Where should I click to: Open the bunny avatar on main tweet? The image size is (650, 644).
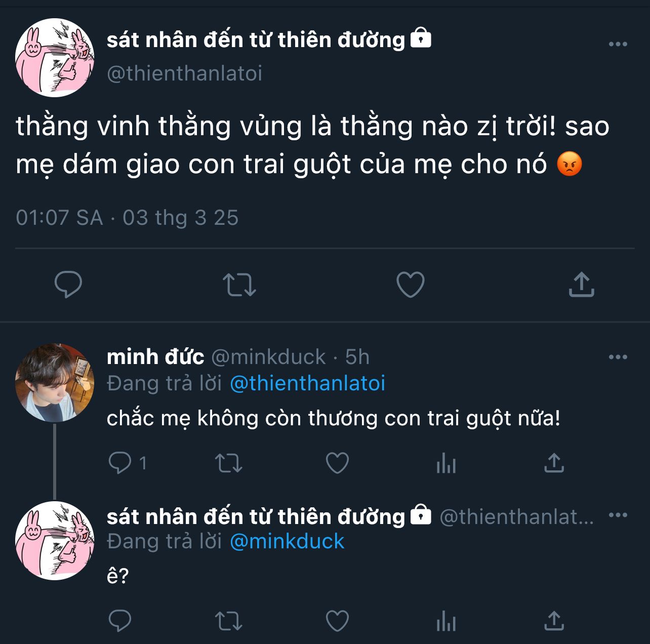click(55, 58)
